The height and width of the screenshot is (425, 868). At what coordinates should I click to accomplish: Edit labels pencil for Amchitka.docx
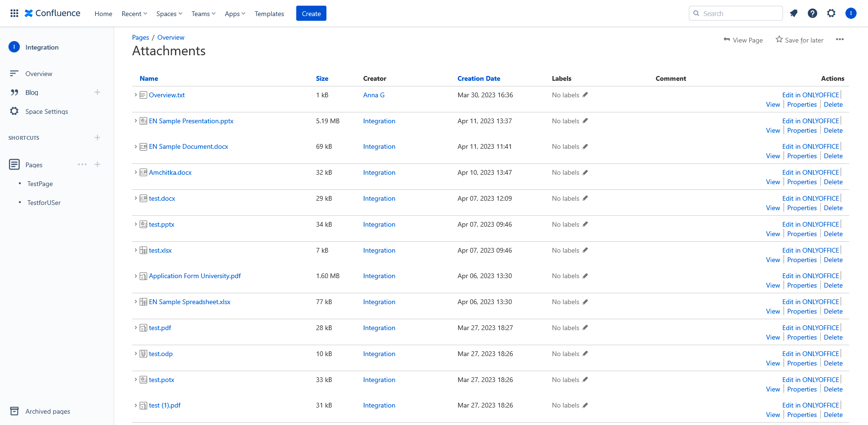[585, 172]
